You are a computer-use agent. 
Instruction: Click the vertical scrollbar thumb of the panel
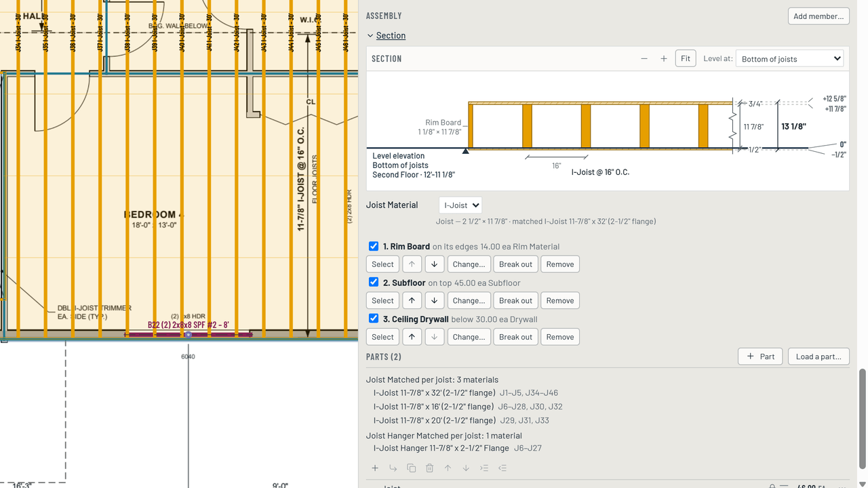863,418
